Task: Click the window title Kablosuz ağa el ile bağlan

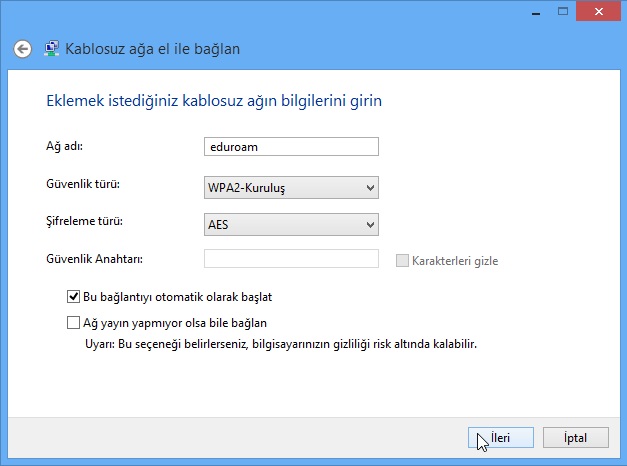Action: 152,49
